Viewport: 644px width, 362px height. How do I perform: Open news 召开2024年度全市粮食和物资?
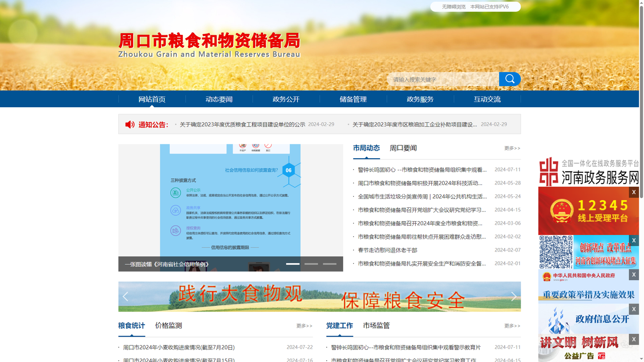coord(420,223)
